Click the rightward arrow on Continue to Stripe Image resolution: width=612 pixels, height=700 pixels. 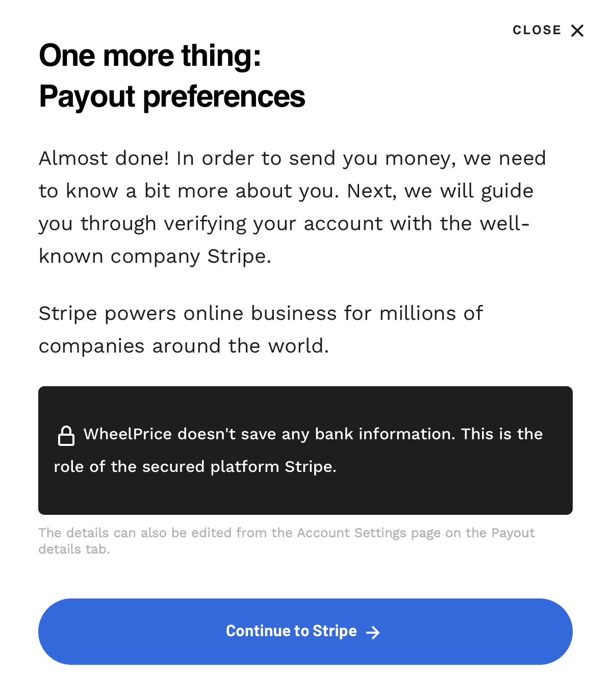click(373, 632)
